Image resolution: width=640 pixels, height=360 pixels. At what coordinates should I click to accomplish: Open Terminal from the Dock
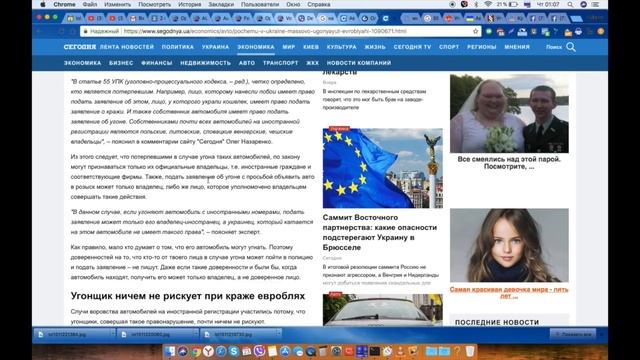[x=375, y=351]
